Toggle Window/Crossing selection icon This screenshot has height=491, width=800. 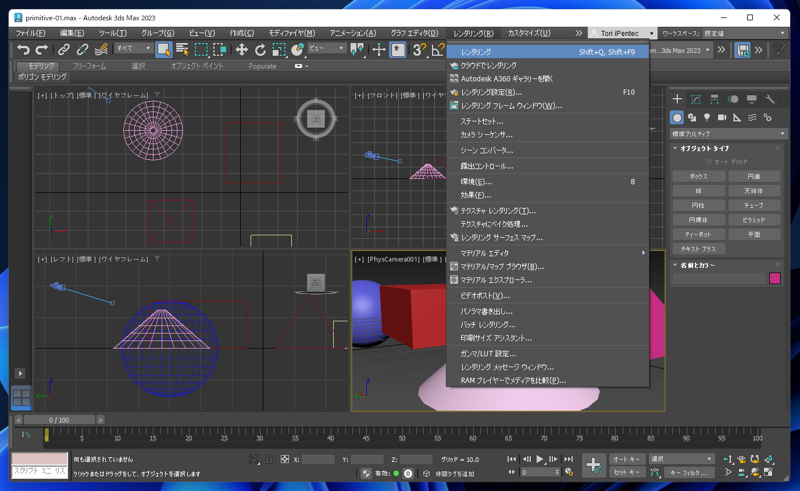coord(219,50)
